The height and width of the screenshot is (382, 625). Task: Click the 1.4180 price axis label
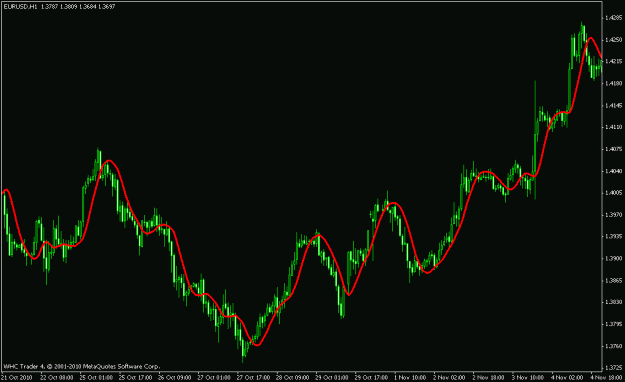[x=613, y=83]
